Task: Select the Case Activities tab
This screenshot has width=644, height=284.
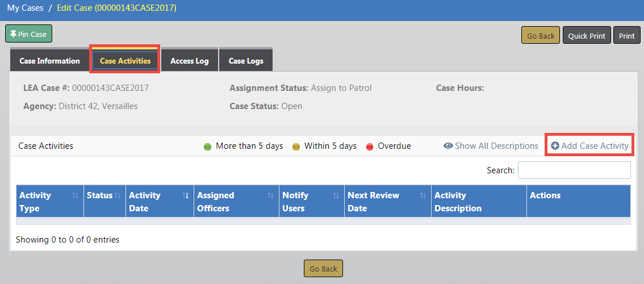Action: 125,61
